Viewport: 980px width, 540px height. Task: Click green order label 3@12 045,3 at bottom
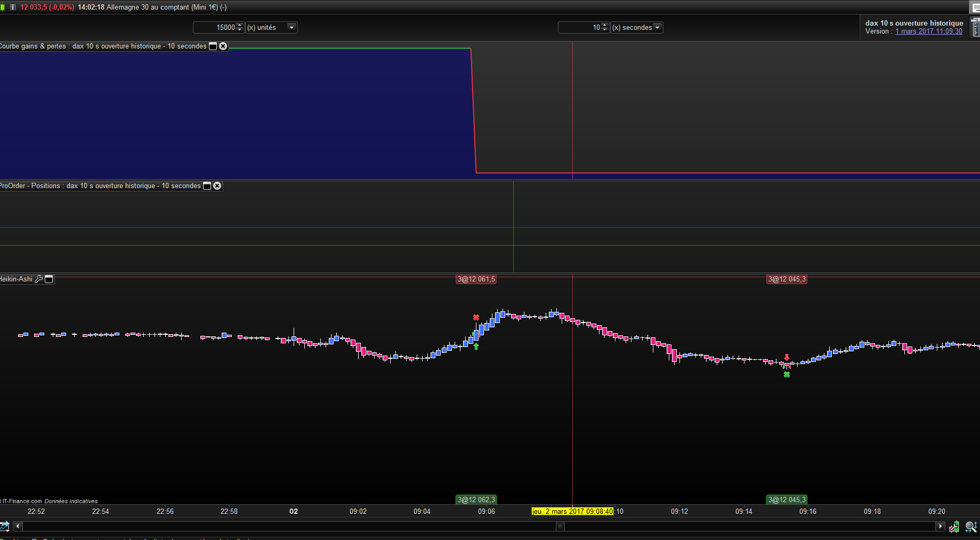(x=787, y=500)
